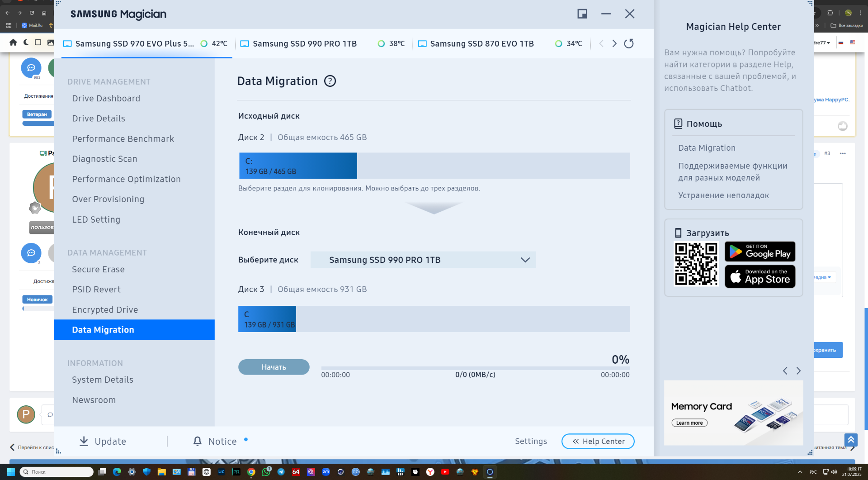The width and height of the screenshot is (868, 480).
Task: Show hidden system tray icons
Action: click(800, 472)
